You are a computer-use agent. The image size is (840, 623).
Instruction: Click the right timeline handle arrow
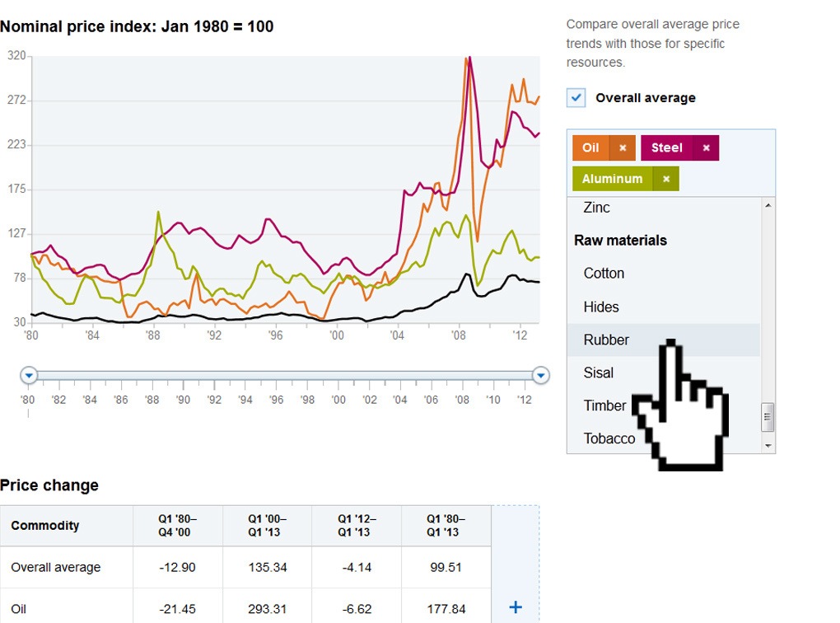(x=541, y=375)
